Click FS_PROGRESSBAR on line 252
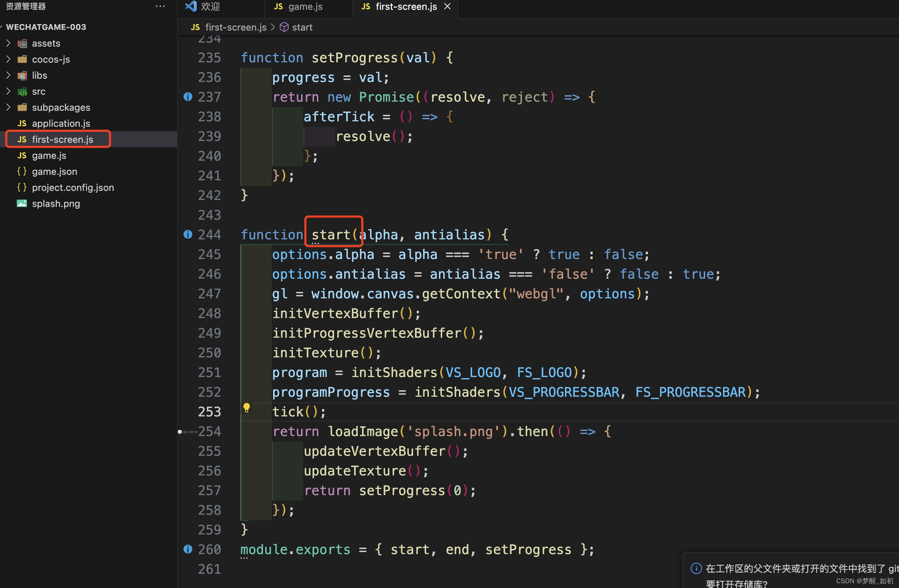The image size is (899, 588). click(691, 392)
